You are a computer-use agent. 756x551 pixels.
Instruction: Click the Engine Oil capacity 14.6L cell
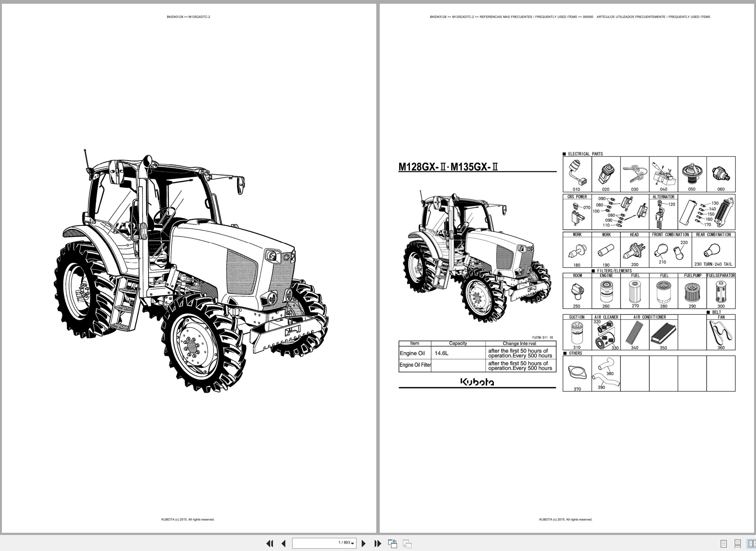point(458,353)
